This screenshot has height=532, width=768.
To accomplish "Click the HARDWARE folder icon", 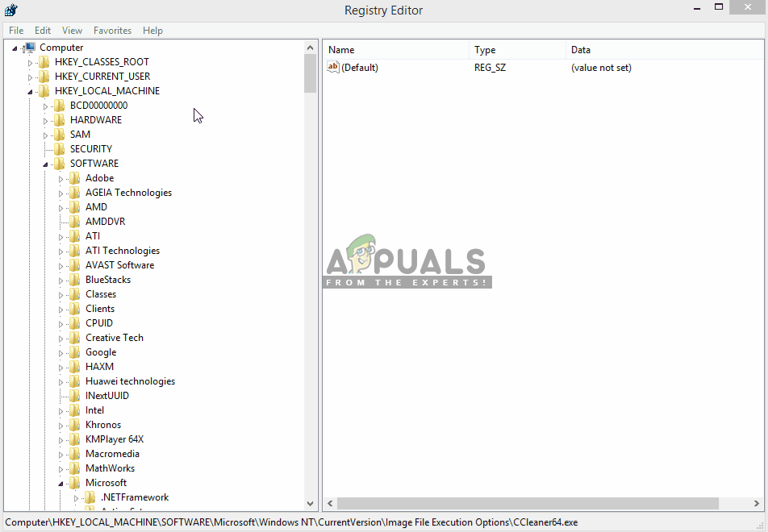I will [59, 120].
